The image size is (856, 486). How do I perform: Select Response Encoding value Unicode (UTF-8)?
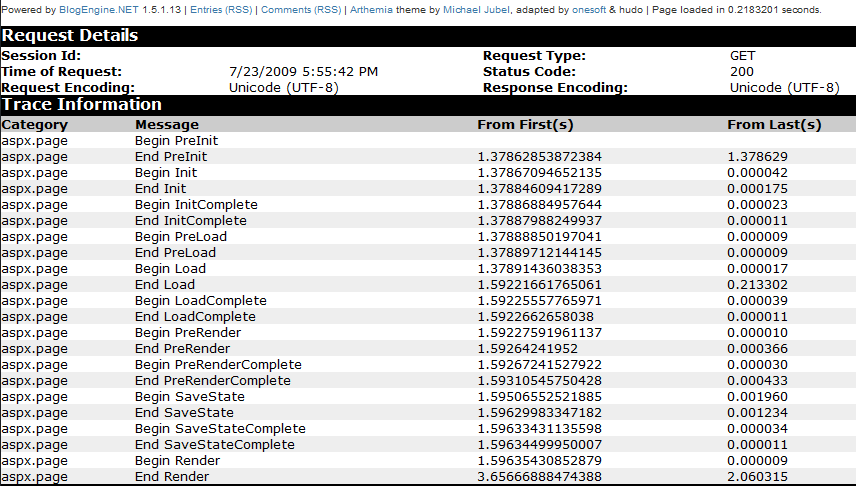[784, 87]
